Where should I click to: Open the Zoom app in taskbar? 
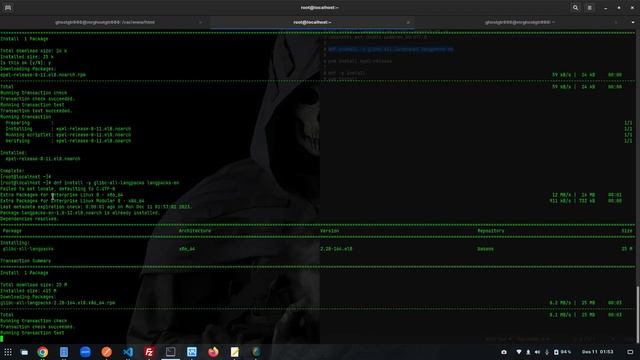85,352
